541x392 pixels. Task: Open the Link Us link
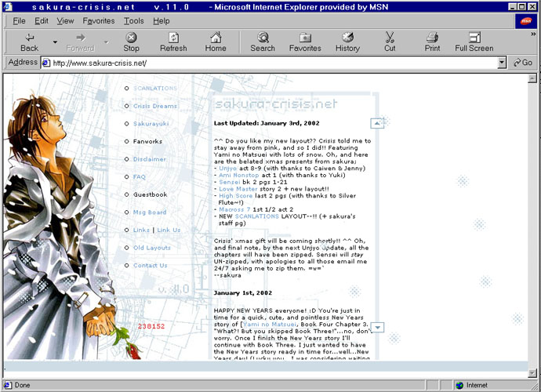coord(169,230)
